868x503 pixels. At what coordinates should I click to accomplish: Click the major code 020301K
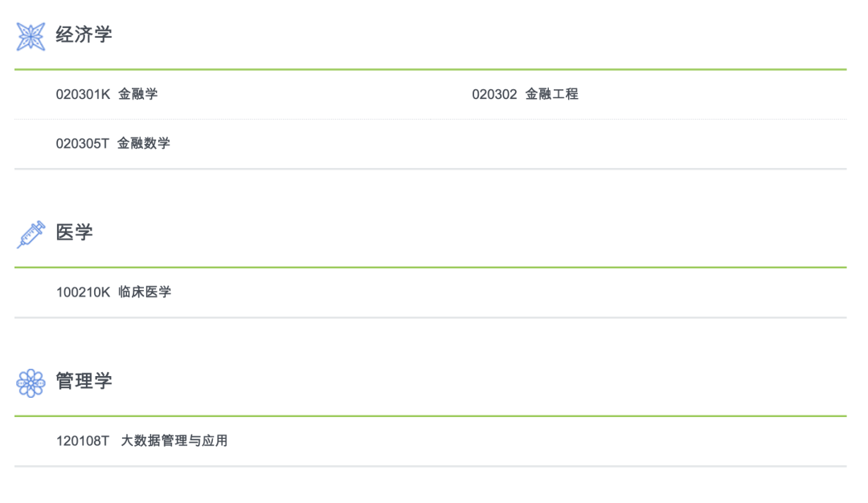click(83, 95)
